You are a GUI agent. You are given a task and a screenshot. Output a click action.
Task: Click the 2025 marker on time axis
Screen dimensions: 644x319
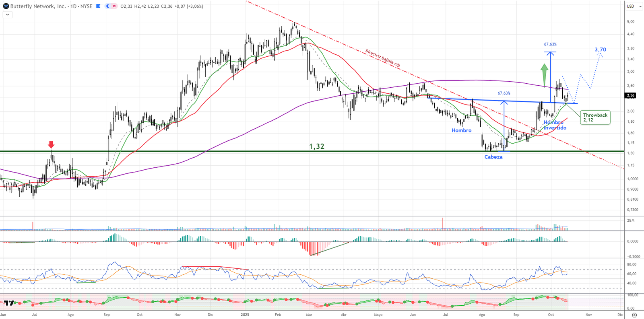(x=244, y=315)
